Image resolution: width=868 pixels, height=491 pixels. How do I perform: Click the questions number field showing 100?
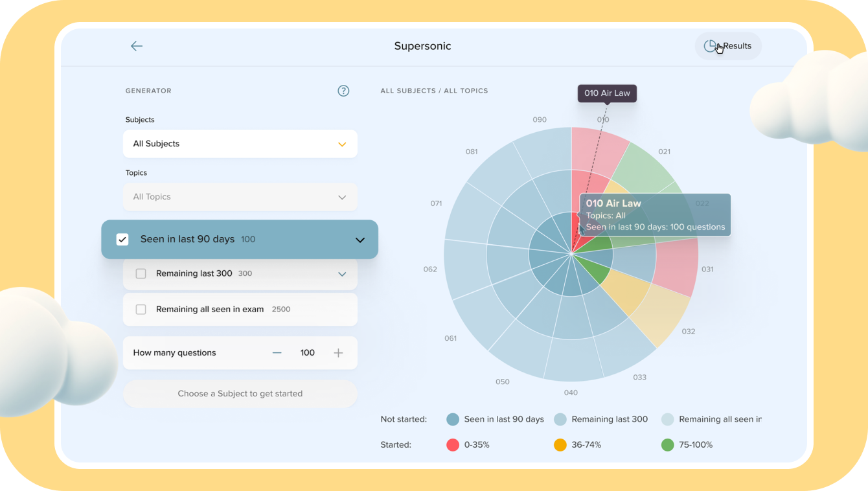(x=308, y=353)
